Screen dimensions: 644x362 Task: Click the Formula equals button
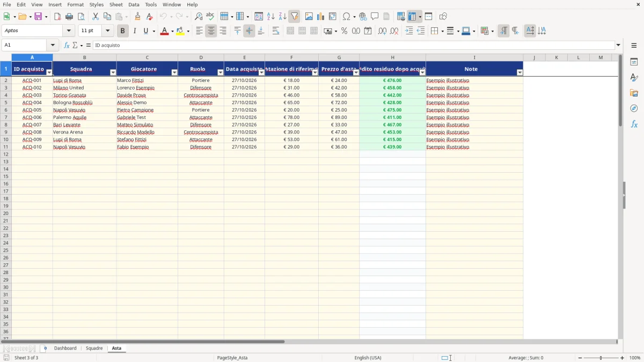[89, 46]
